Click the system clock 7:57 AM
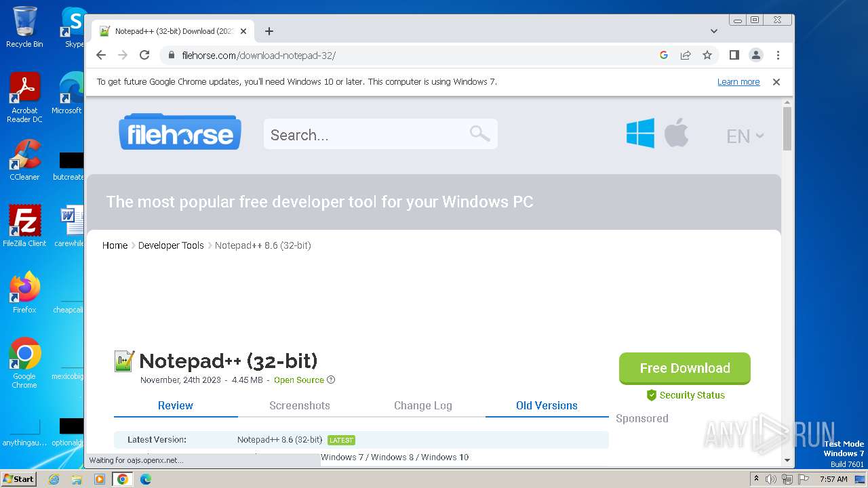The image size is (868, 488). 833,479
